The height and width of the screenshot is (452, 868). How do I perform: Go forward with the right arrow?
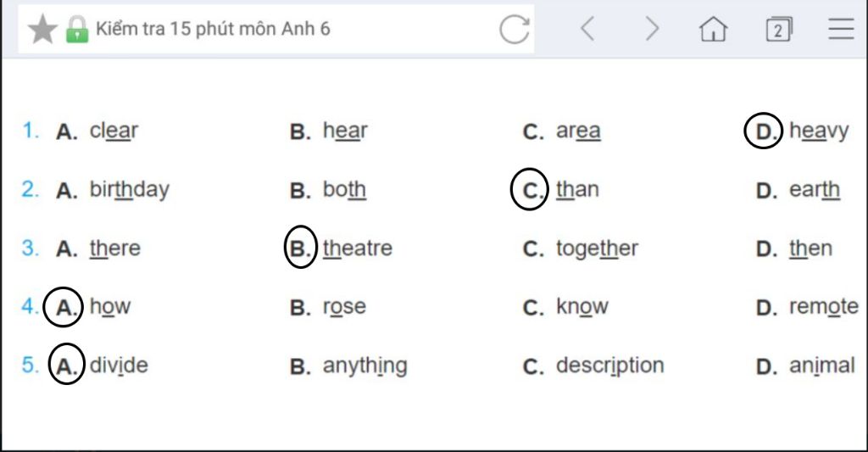(651, 30)
